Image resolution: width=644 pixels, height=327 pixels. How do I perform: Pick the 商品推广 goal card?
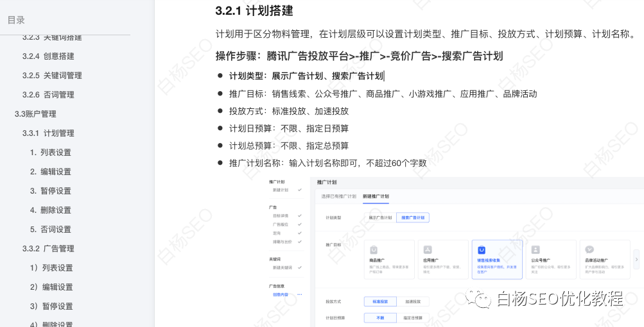(x=389, y=260)
